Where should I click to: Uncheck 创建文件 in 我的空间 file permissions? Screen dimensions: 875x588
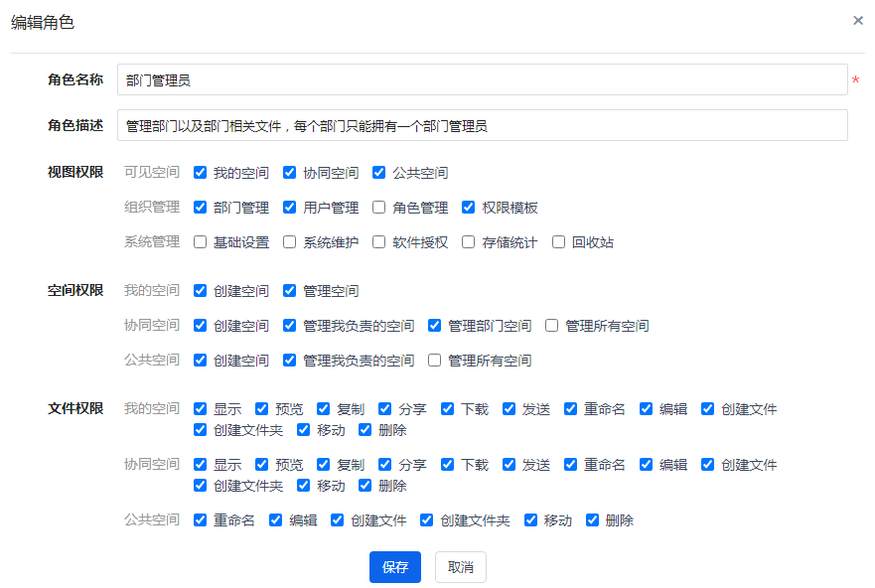707,409
